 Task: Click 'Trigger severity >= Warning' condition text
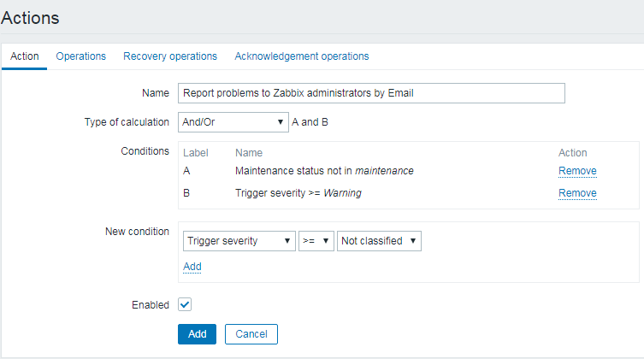coord(298,193)
